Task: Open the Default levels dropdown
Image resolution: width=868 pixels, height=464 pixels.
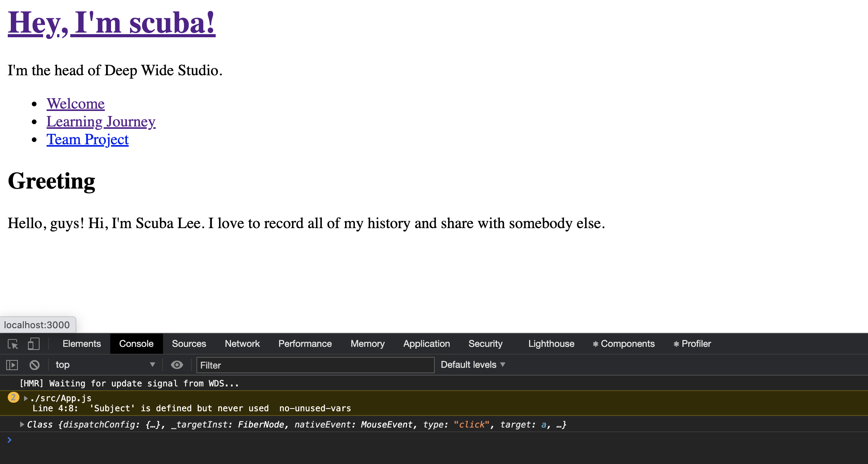Action: [473, 365]
